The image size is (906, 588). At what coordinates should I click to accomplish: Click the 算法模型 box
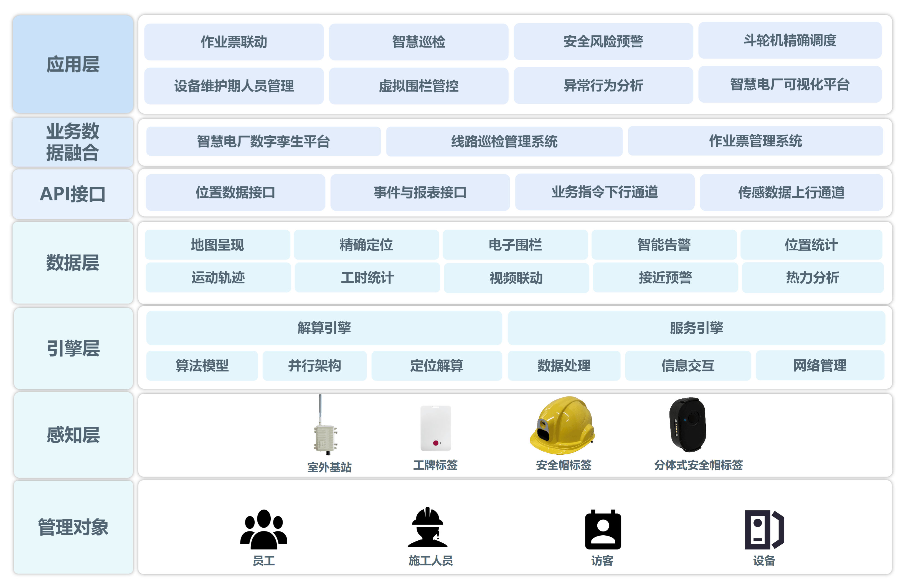point(202,366)
